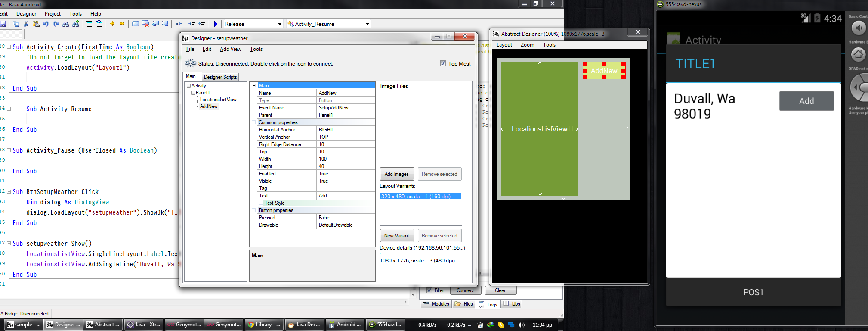868x331 pixels.
Task: Click the autocomplete A-arrow icon
Action: coord(179,24)
